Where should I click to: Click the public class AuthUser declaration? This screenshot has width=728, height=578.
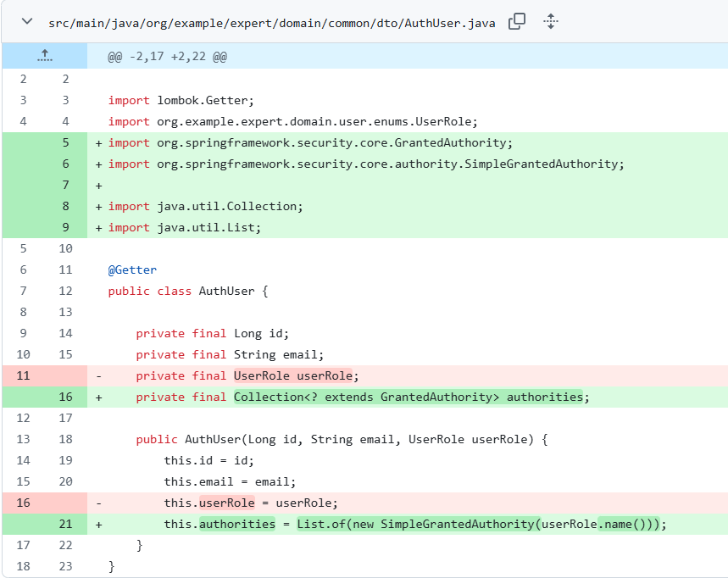click(x=188, y=291)
